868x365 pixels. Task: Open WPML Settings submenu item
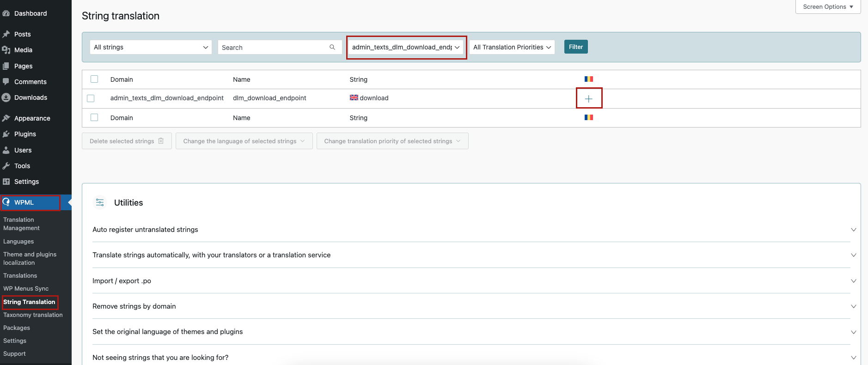pos(15,341)
